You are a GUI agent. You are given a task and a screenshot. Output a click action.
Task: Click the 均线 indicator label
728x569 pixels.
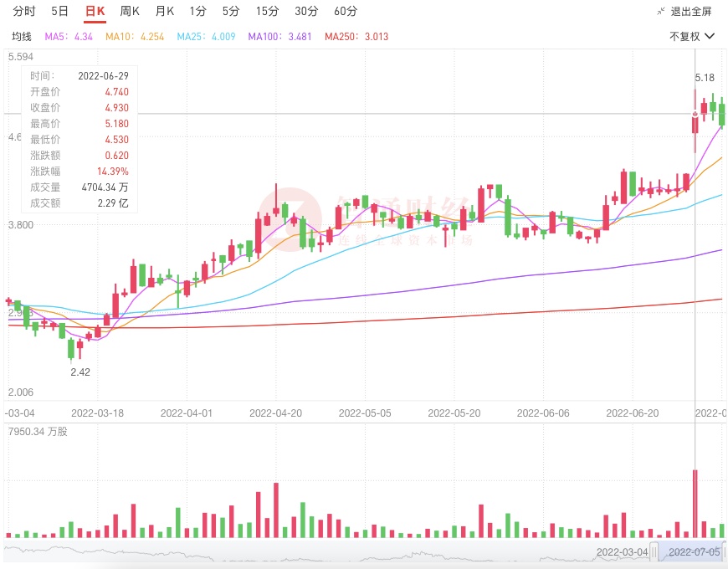click(22, 37)
